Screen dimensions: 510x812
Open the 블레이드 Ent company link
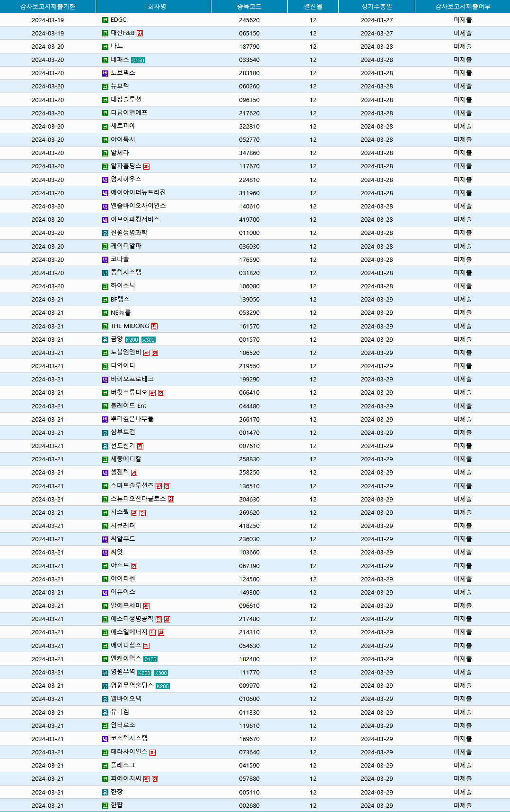pyautogui.click(x=129, y=406)
